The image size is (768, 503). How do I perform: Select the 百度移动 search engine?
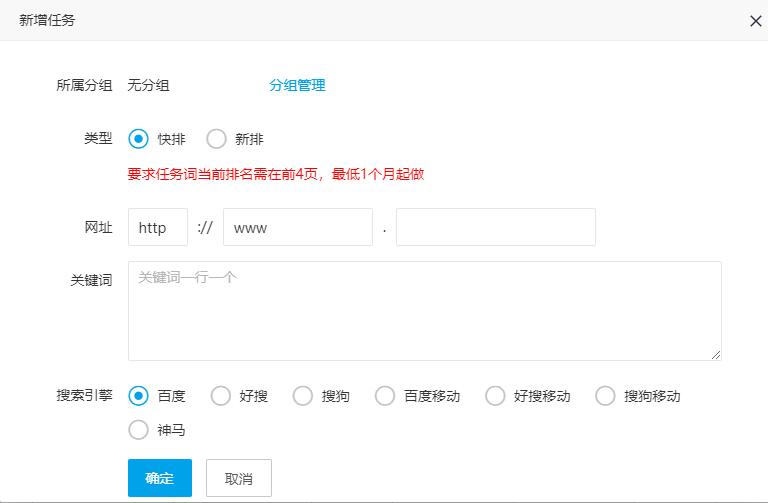coord(385,396)
